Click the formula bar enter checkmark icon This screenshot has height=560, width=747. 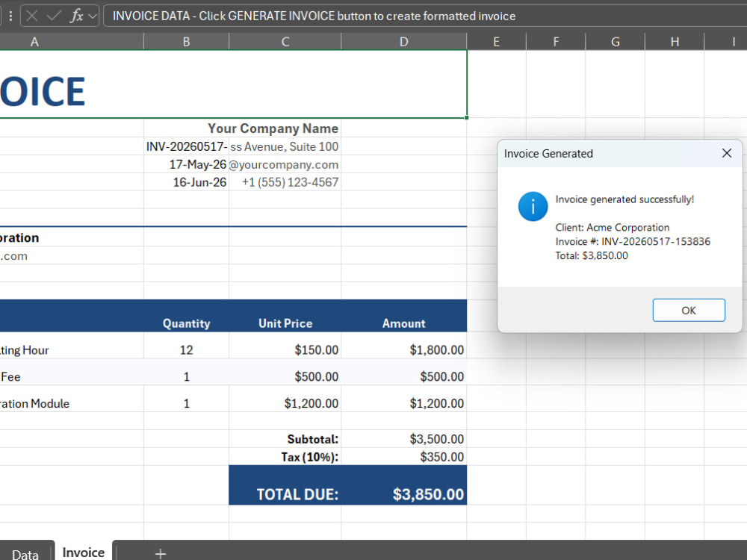pyautogui.click(x=54, y=16)
